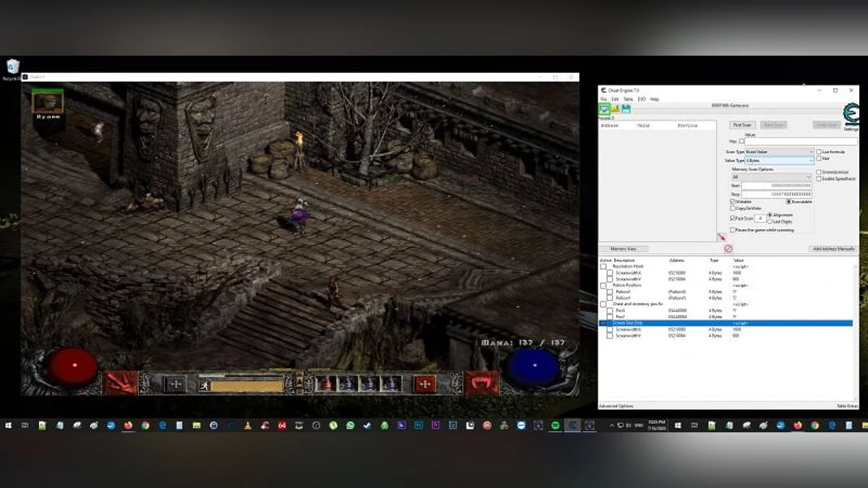868x488 pixels.
Task: Enable the Enable Speedhack checkbox
Action: tap(819, 179)
